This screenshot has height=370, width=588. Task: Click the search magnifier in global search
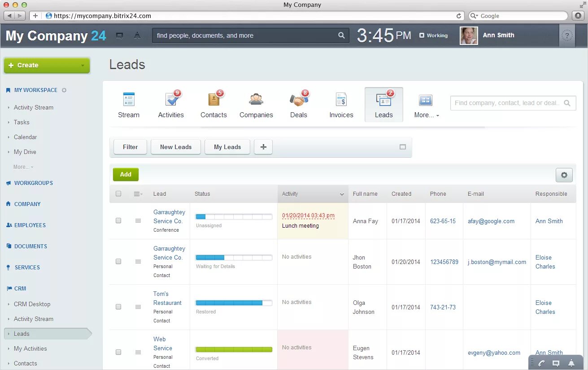pos(341,35)
